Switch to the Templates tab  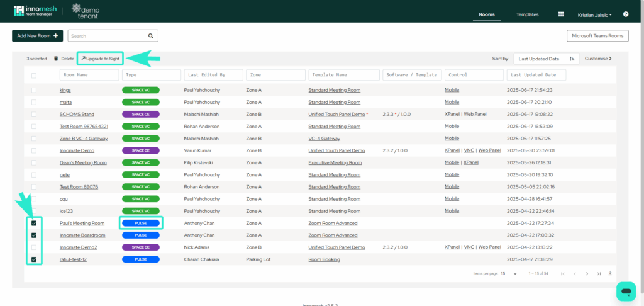pyautogui.click(x=528, y=14)
